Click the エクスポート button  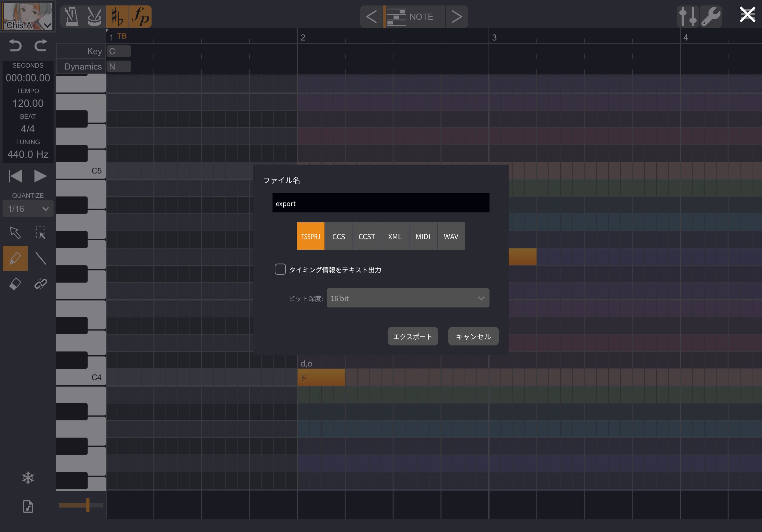413,336
